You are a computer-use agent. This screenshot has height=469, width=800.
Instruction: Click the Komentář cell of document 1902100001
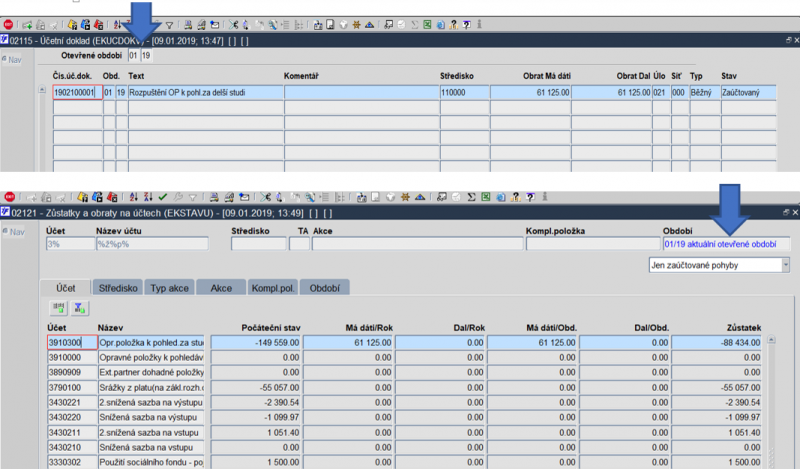(361, 92)
